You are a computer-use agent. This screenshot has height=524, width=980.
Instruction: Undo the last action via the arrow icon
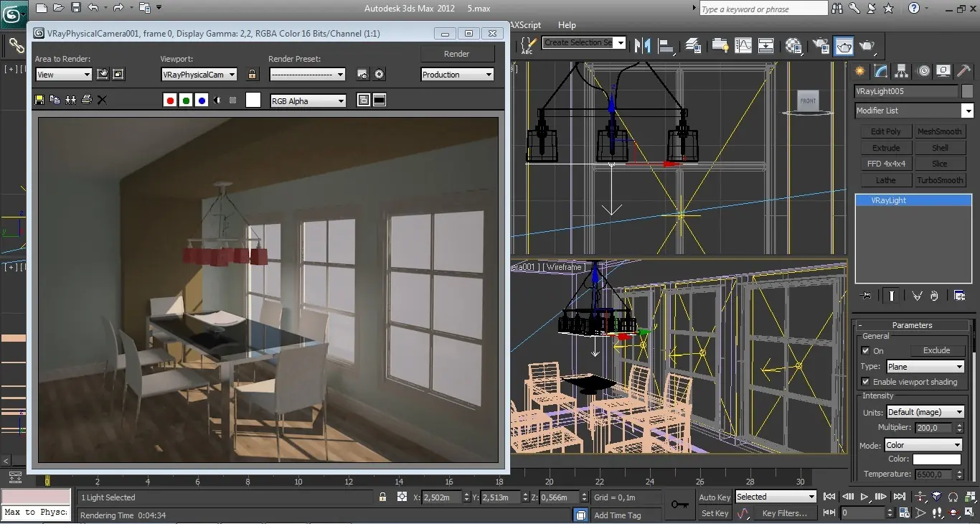coord(93,9)
